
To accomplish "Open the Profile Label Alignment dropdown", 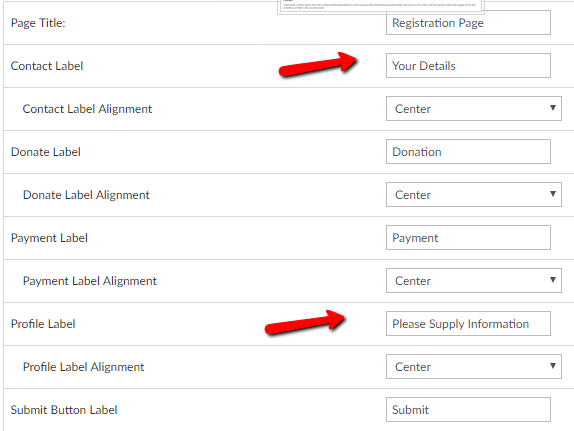I will click(x=474, y=367).
